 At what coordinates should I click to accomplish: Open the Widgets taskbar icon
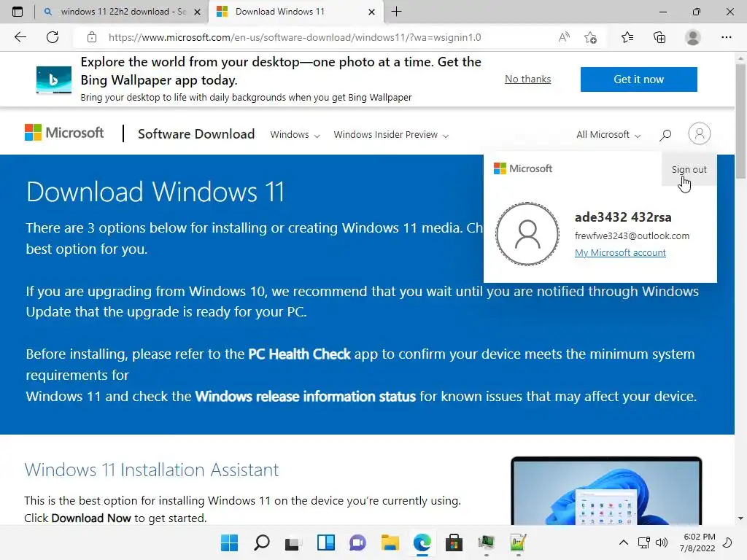[326, 542]
